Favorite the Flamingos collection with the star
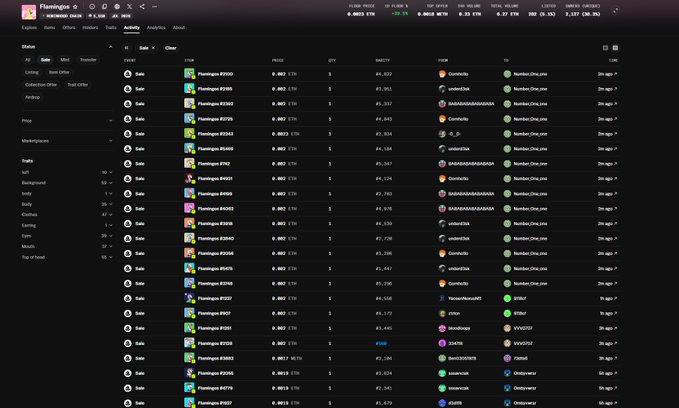Image resolution: width=679 pixels, height=408 pixels. tap(75, 7)
